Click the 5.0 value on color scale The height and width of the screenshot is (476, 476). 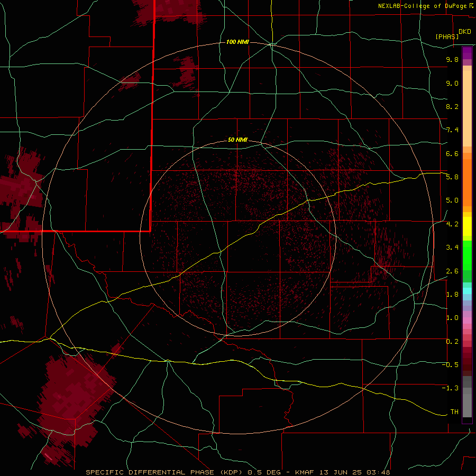(452, 200)
